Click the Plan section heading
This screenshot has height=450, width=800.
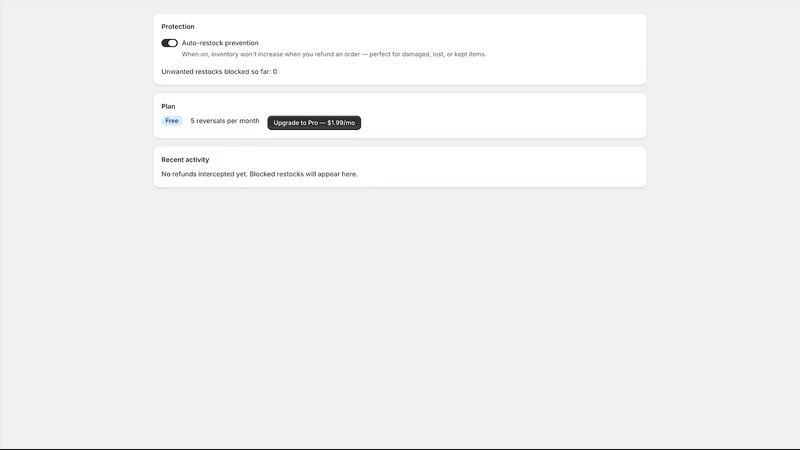[168, 107]
